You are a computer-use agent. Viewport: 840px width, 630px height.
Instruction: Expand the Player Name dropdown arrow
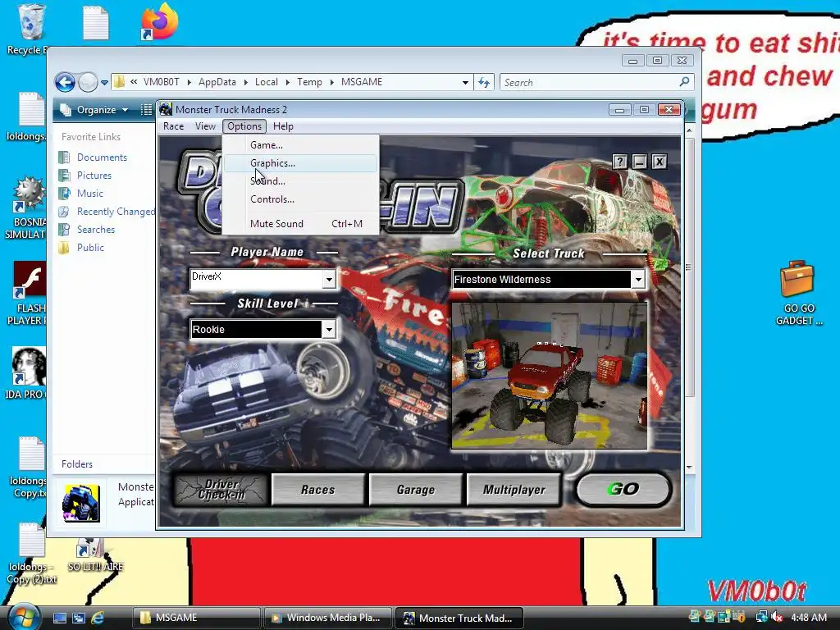tap(329, 279)
